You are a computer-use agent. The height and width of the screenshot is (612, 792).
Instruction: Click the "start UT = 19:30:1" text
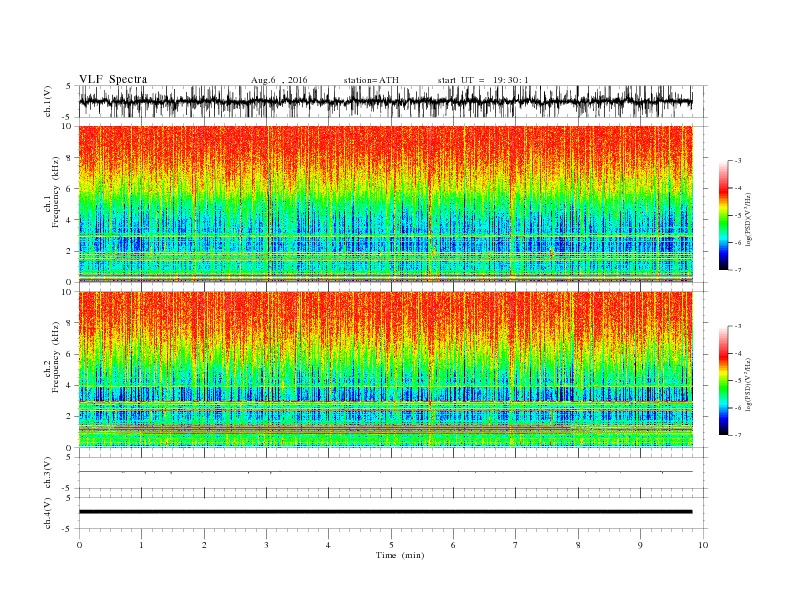[x=483, y=80]
